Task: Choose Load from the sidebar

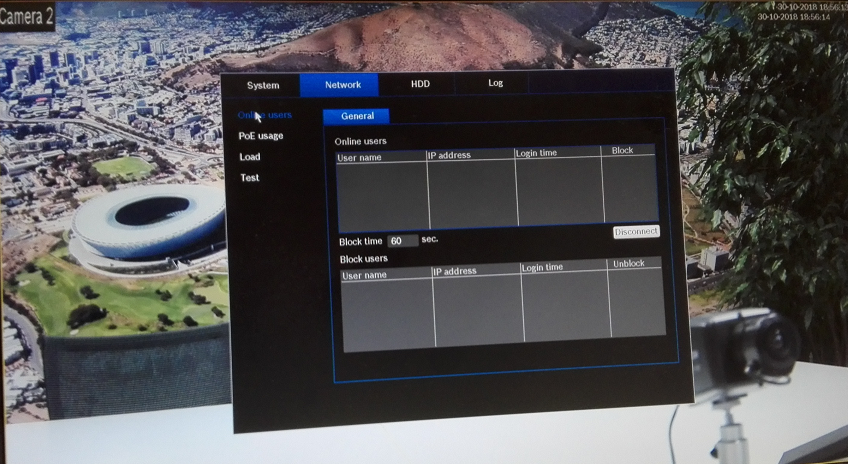Action: [x=249, y=157]
